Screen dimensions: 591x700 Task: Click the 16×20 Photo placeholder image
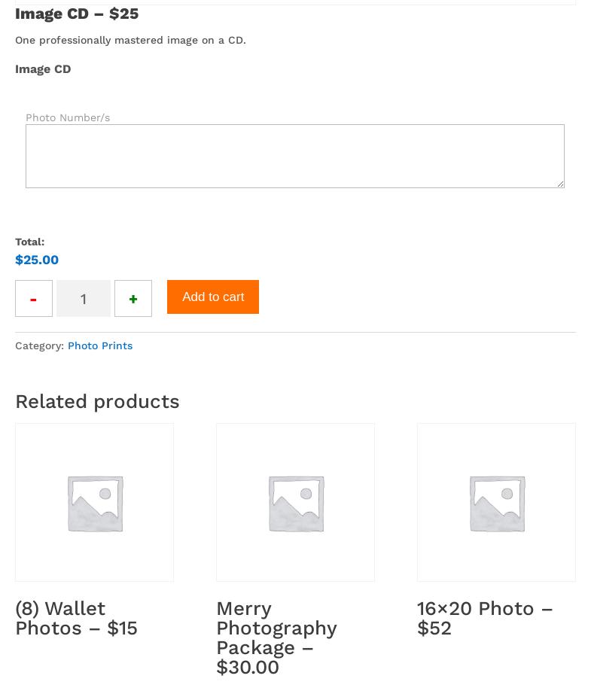496,502
